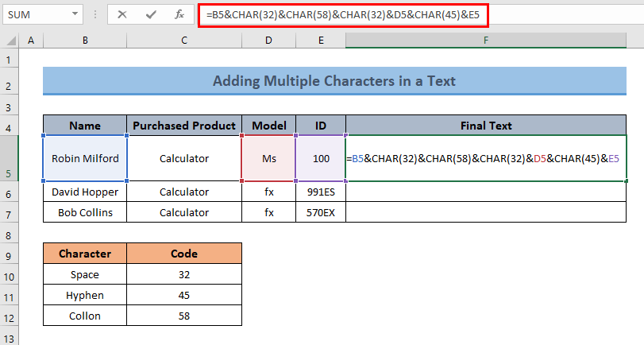Image resolution: width=644 pixels, height=345 pixels.
Task: Select column B header
Action: coord(84,41)
